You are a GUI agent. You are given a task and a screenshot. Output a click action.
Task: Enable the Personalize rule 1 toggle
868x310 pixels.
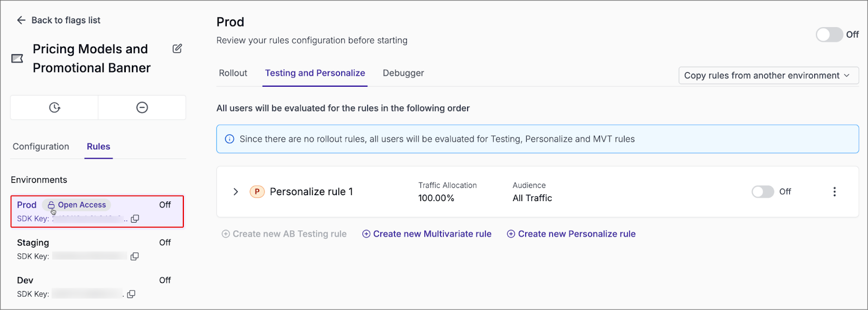coord(762,192)
